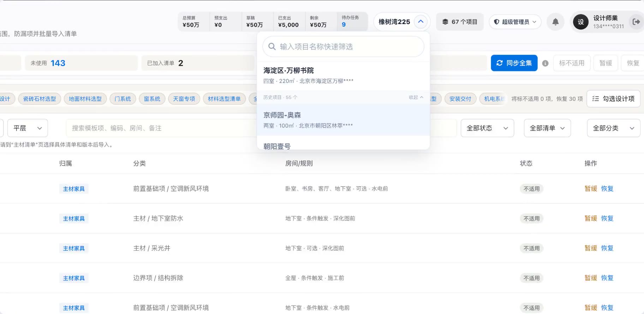
Task: Choose project 京师园-奥森
Action: point(343,120)
